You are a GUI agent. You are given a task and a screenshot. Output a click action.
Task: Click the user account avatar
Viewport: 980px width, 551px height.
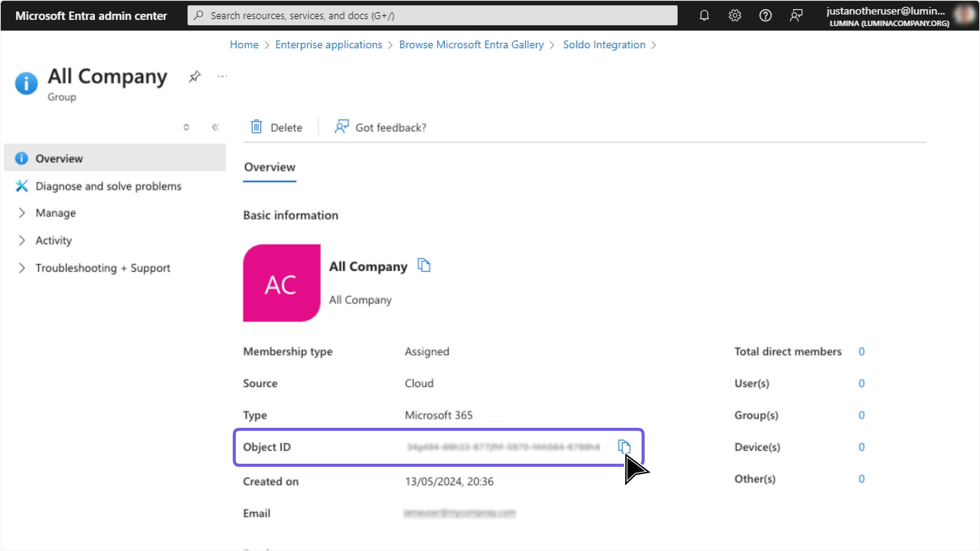coord(965,15)
